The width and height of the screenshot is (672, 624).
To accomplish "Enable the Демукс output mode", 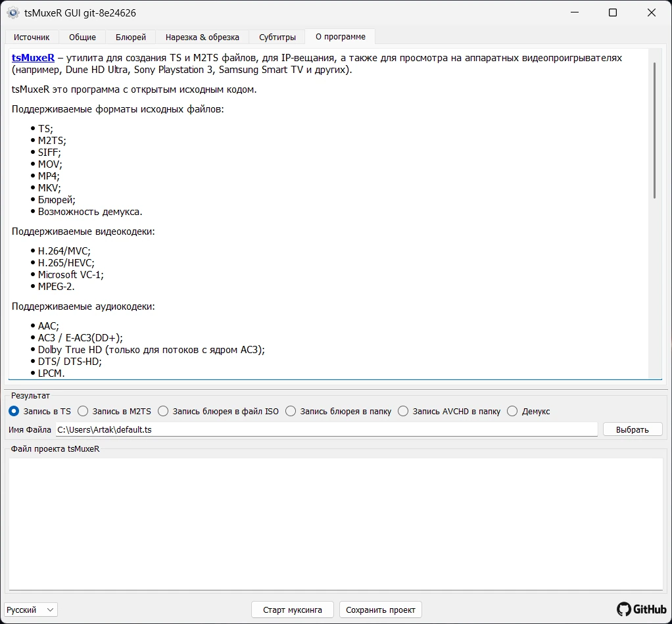I will pyautogui.click(x=529, y=411).
